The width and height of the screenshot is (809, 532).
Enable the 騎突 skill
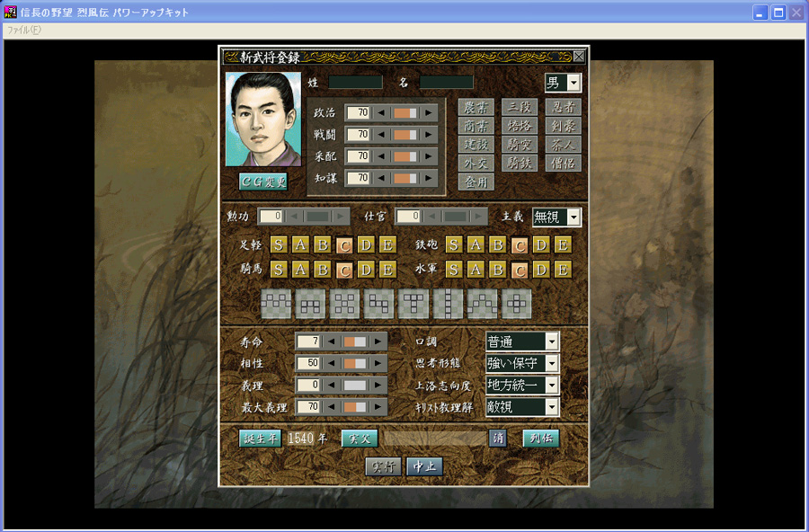520,145
